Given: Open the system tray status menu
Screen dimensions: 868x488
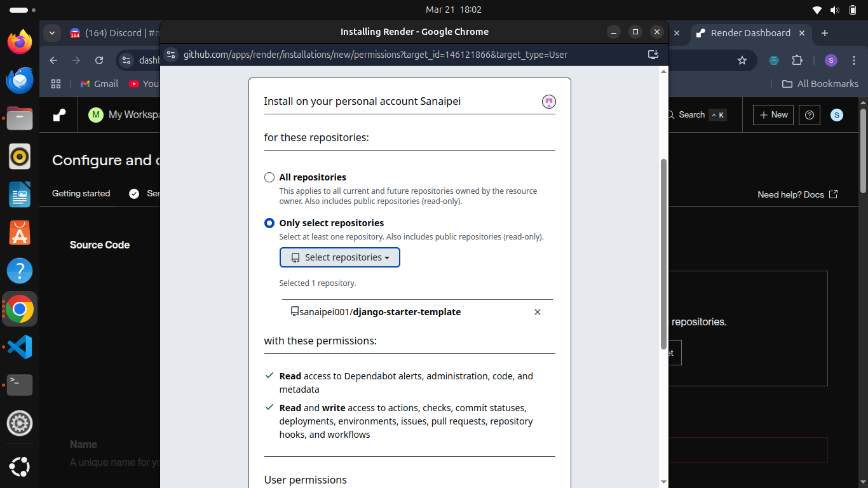Looking at the screenshot, I should coord(835,10).
